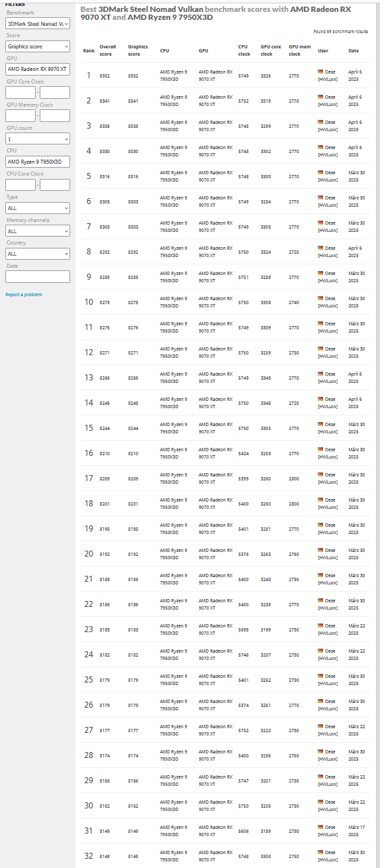Image resolution: width=380 pixels, height=868 pixels.
Task: Click overall score 8210 in rank 16 row
Action: [x=105, y=453]
